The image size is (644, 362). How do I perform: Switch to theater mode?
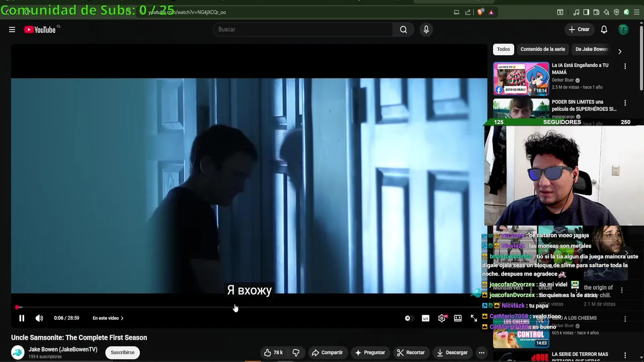click(458, 318)
